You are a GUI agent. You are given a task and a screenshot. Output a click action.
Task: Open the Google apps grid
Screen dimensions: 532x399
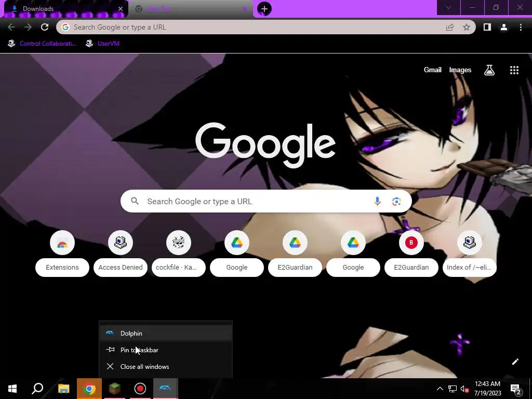514,70
